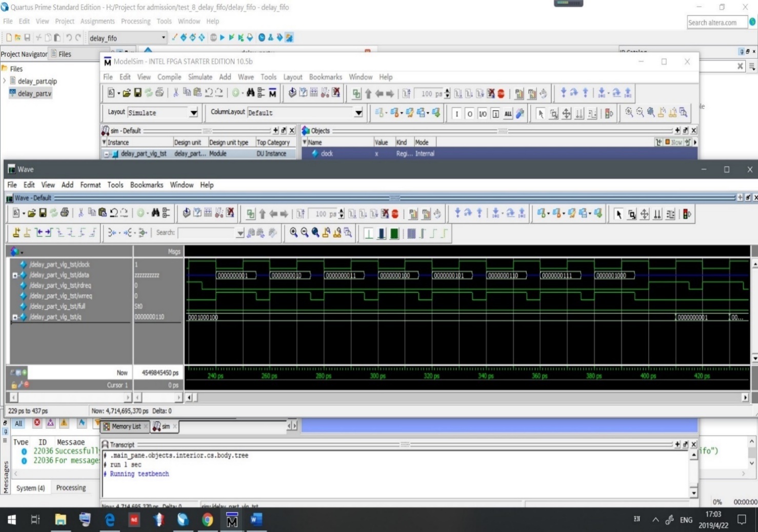Click red Break simulation icon in Wave toolbar

coord(395,213)
